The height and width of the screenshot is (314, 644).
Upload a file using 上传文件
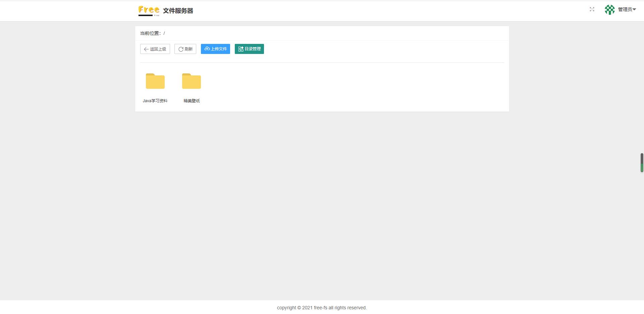click(215, 49)
